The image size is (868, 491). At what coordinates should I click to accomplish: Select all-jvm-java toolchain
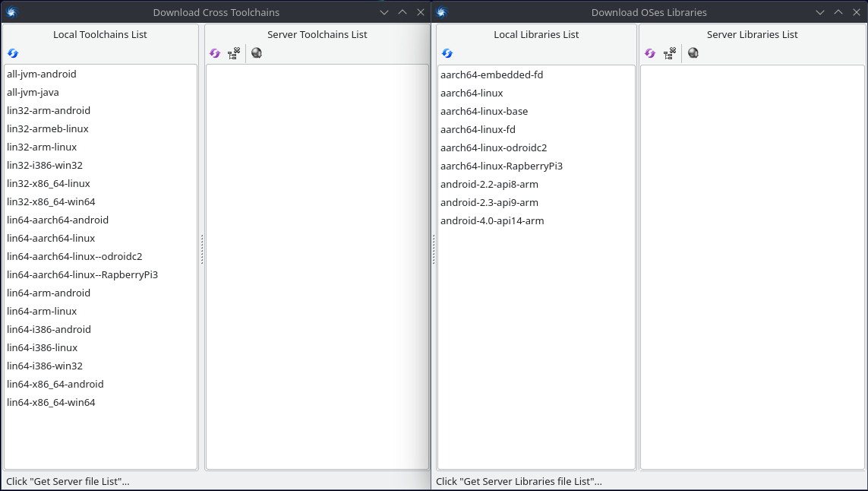(101, 93)
